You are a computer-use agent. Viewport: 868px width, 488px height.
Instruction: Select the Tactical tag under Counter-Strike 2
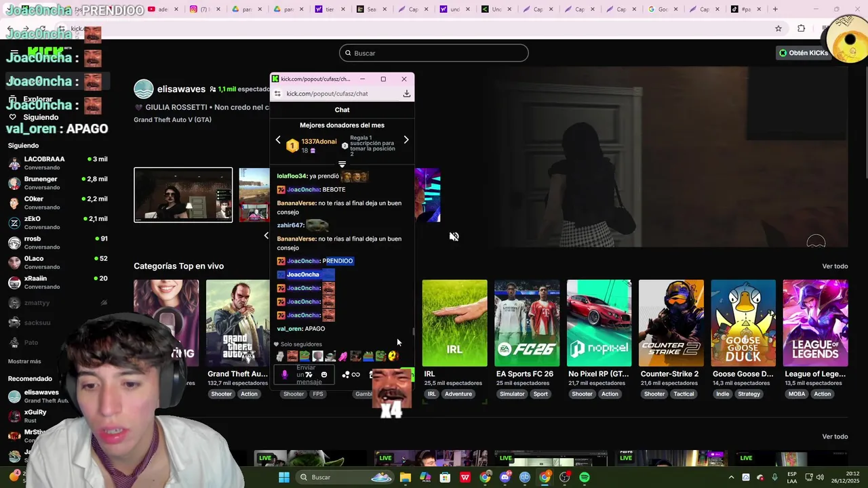point(684,394)
